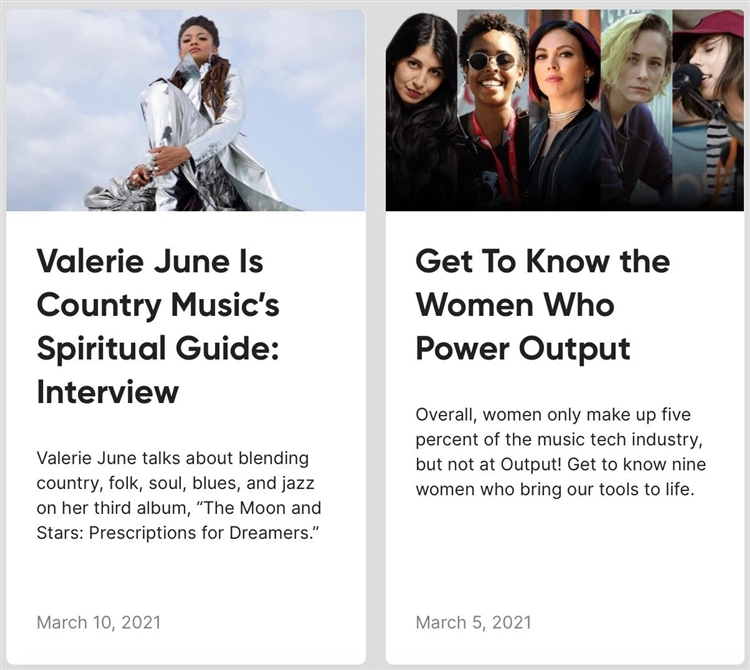The width and height of the screenshot is (750, 670).
Task: Click the long dark hair portrait in collage
Action: [x=420, y=110]
